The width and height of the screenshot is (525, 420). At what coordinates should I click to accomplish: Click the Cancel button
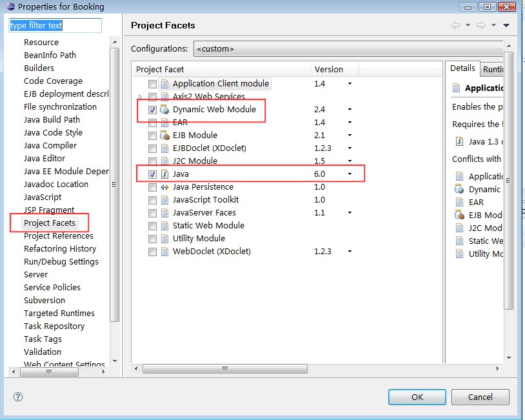[480, 397]
